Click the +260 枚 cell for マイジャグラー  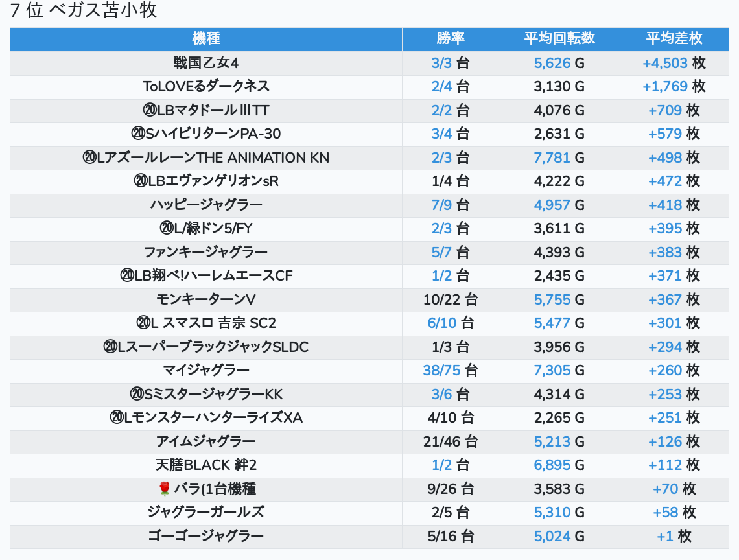coord(674,371)
